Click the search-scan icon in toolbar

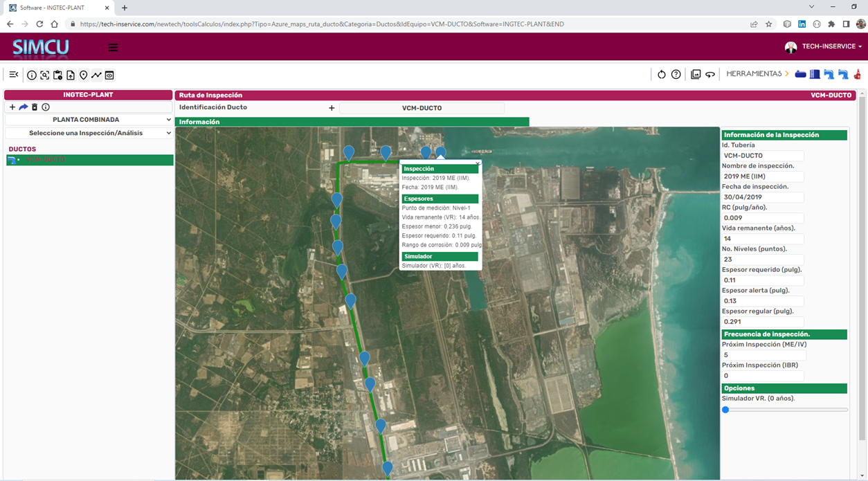pos(44,75)
